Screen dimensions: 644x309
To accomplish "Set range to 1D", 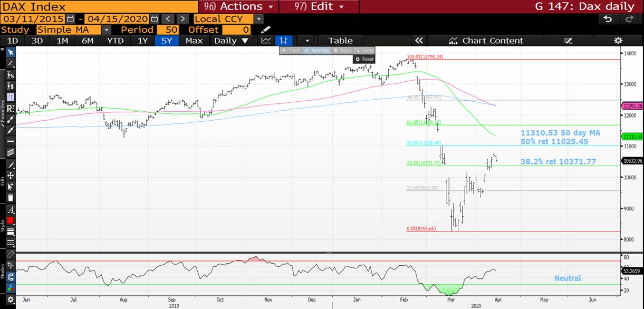I will [x=12, y=41].
